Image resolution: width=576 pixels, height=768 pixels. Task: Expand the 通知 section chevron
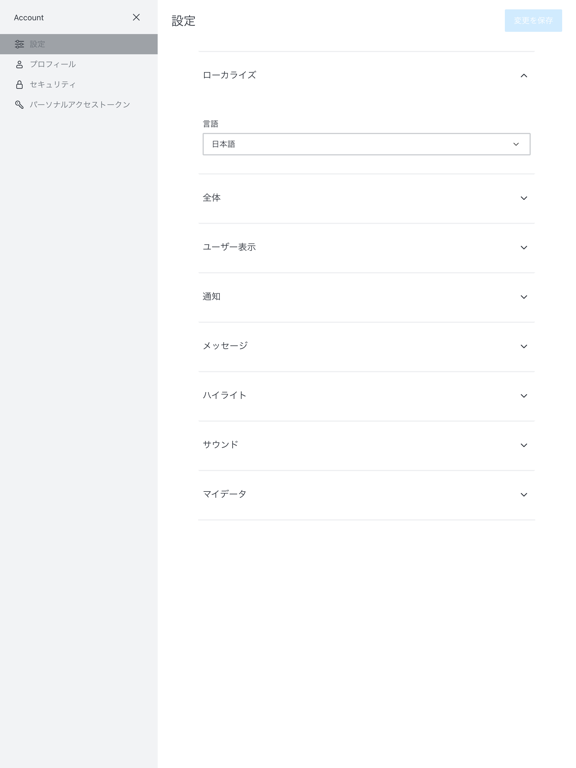[524, 297]
